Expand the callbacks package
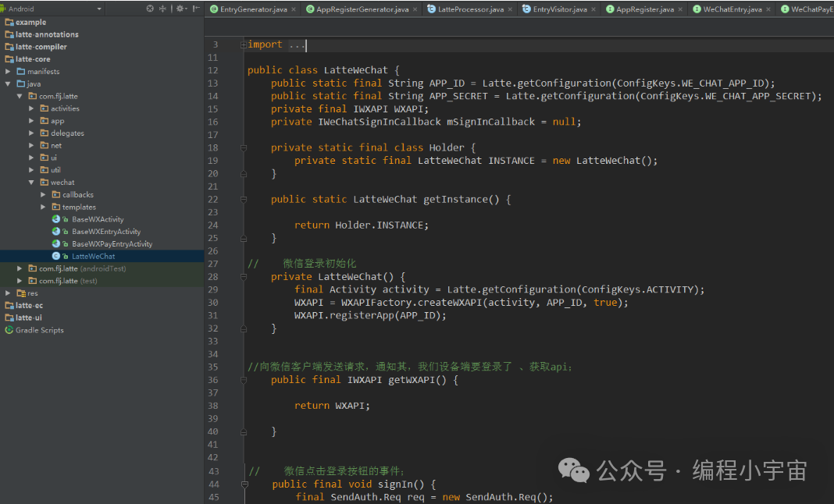 [x=43, y=195]
